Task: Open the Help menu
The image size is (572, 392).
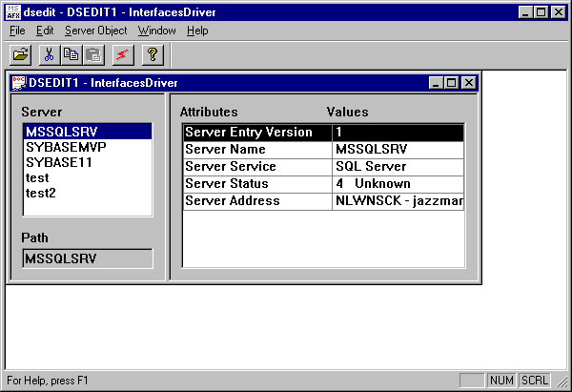Action: [197, 31]
